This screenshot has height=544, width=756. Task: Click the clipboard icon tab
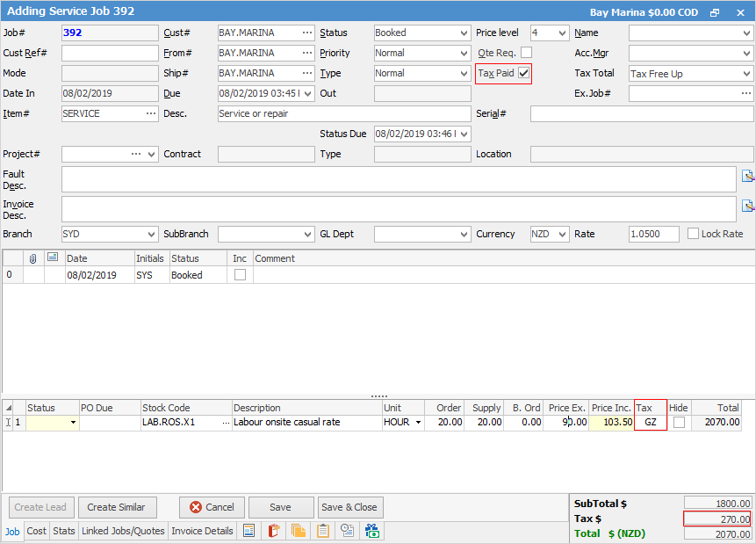[x=323, y=531]
